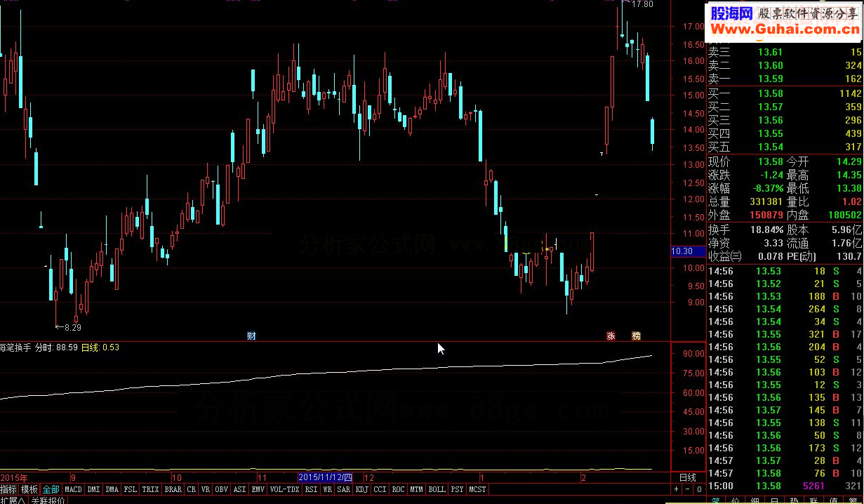
Task: Switch to the DMA indicator
Action: pos(112,489)
